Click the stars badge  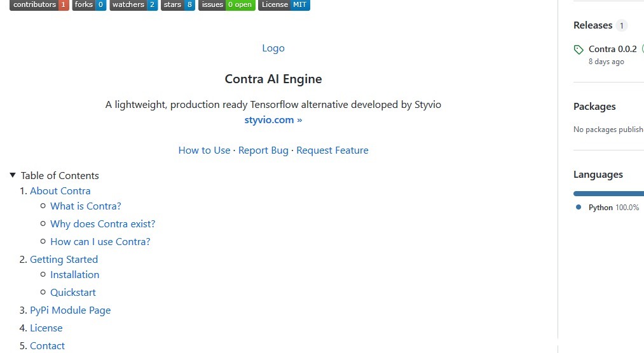click(178, 5)
